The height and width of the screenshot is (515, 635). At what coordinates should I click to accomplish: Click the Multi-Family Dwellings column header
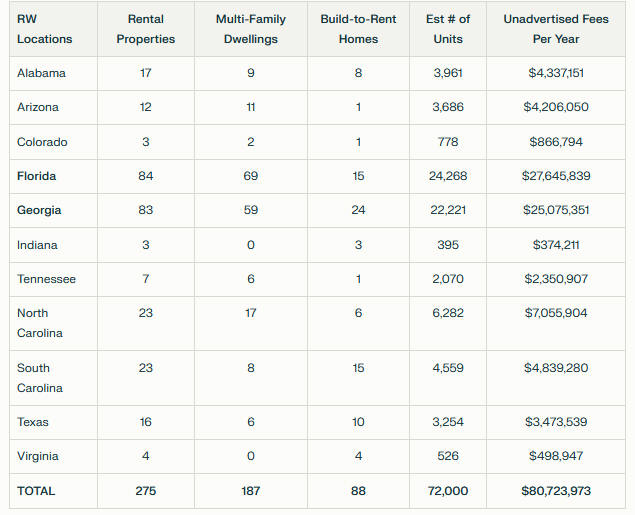click(x=250, y=29)
